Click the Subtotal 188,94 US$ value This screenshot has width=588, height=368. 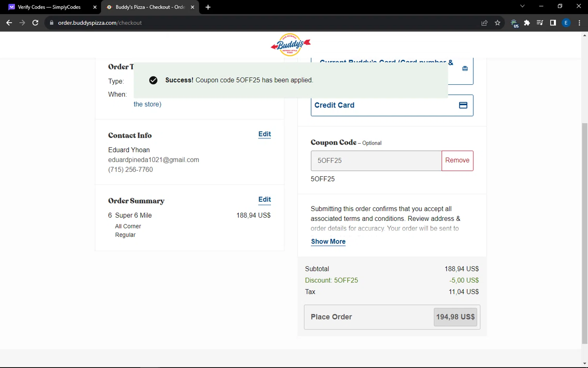[x=462, y=269]
